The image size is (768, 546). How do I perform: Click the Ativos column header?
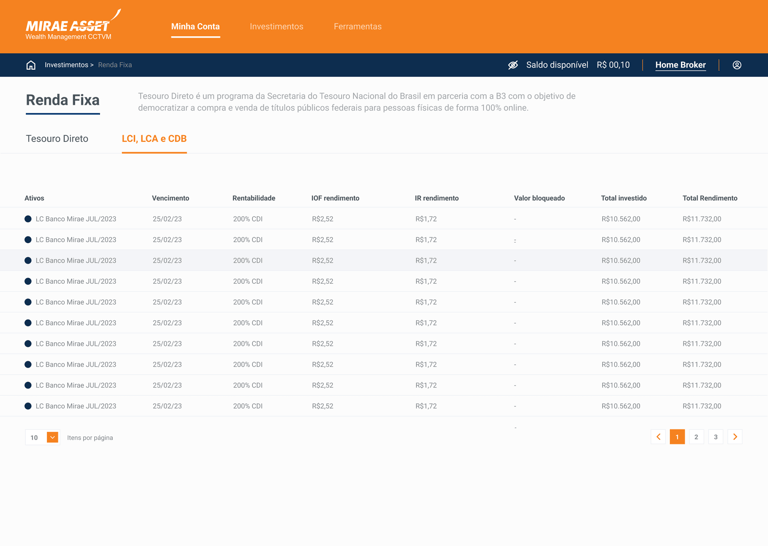tap(34, 198)
